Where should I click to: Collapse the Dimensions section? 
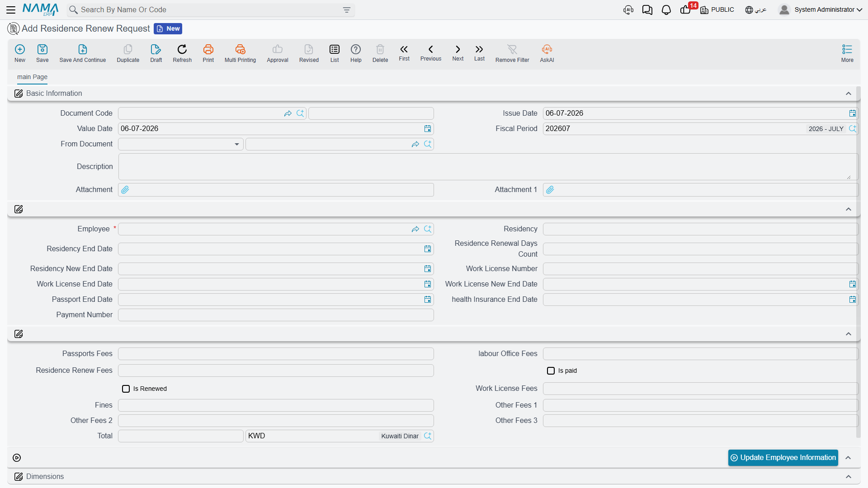tap(849, 477)
